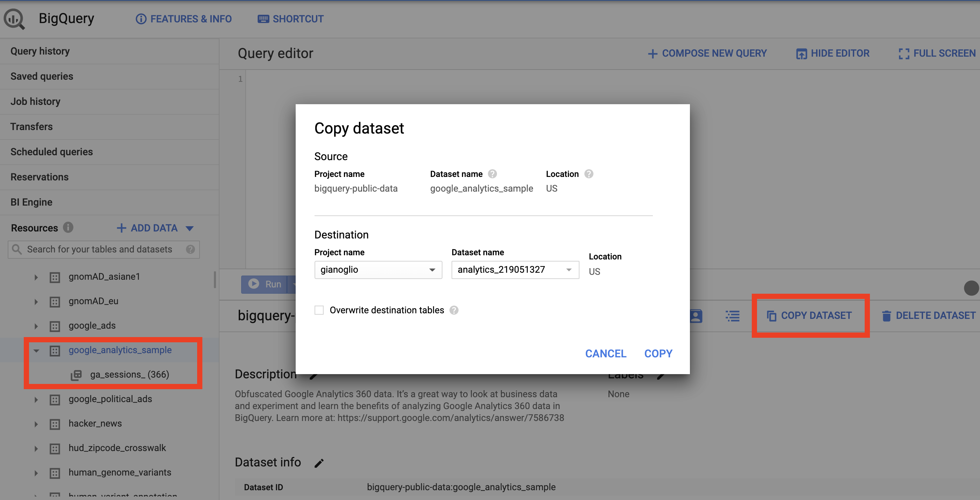This screenshot has height=500, width=980.
Task: Open Reservations
Action: (39, 177)
